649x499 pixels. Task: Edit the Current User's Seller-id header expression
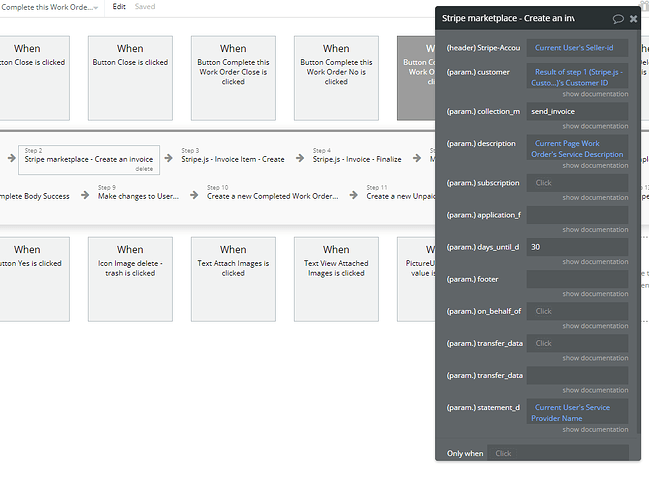(x=577, y=48)
